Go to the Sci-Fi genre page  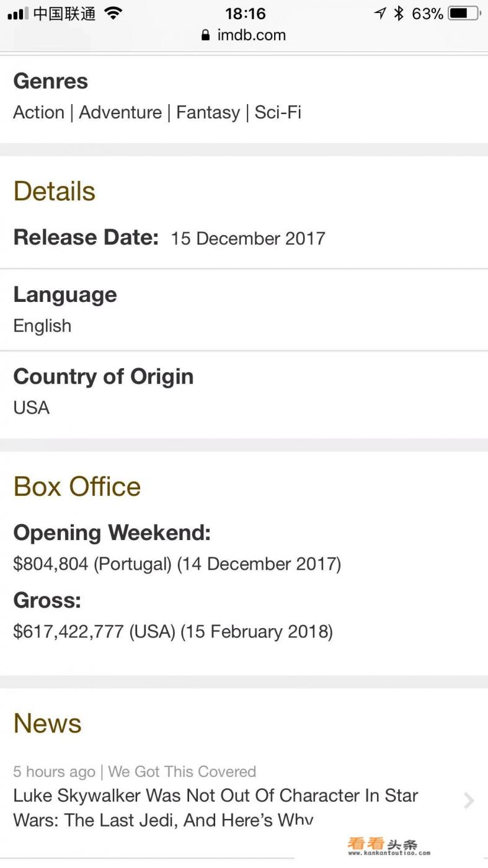click(278, 113)
